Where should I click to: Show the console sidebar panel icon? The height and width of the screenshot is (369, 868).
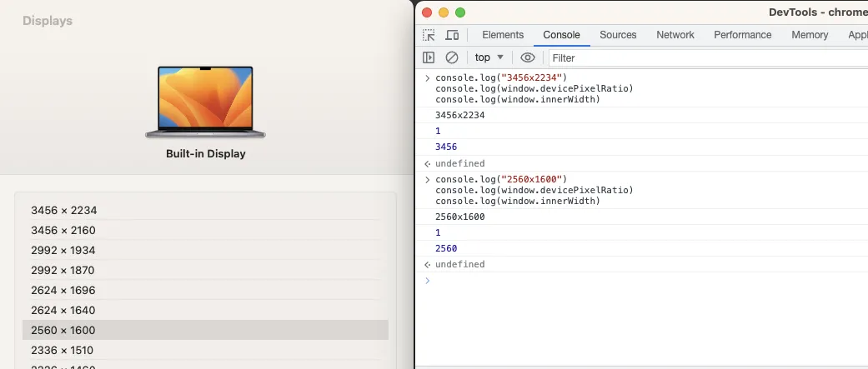[429, 57]
